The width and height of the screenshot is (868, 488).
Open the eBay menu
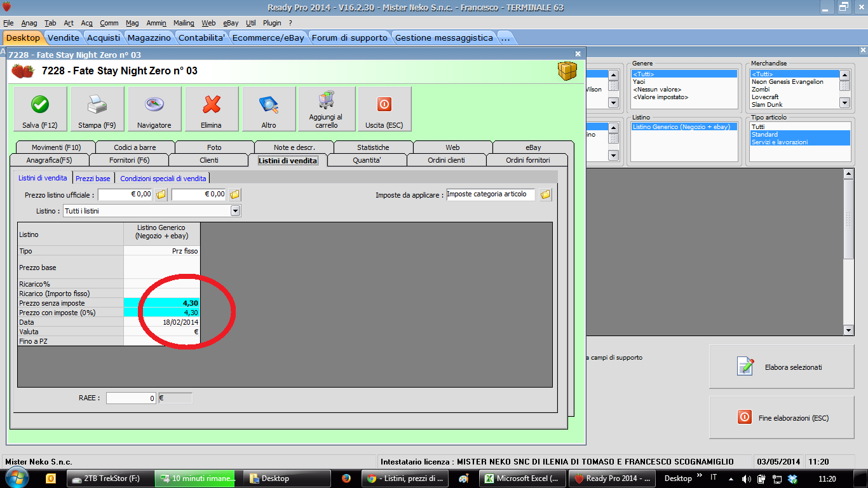231,23
